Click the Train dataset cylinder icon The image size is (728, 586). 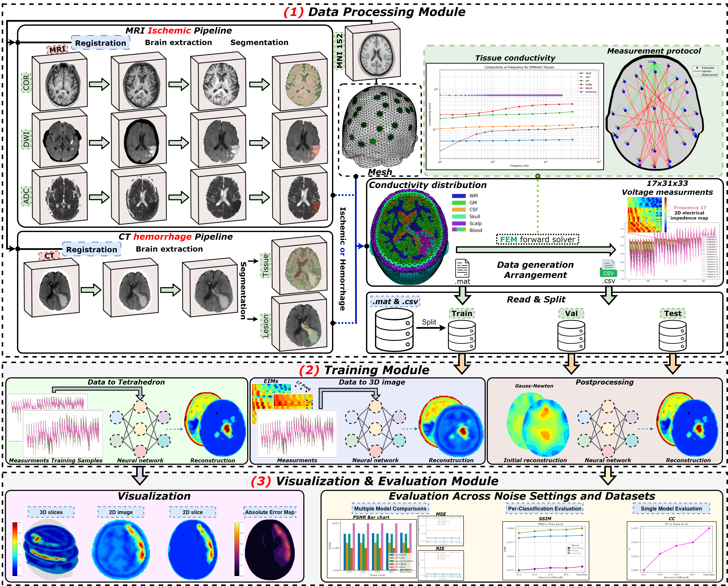click(x=462, y=336)
